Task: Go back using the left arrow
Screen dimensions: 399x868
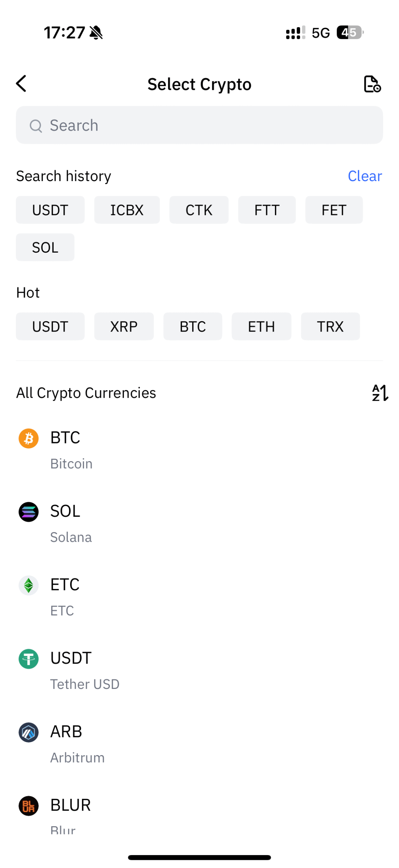Action: pos(21,83)
